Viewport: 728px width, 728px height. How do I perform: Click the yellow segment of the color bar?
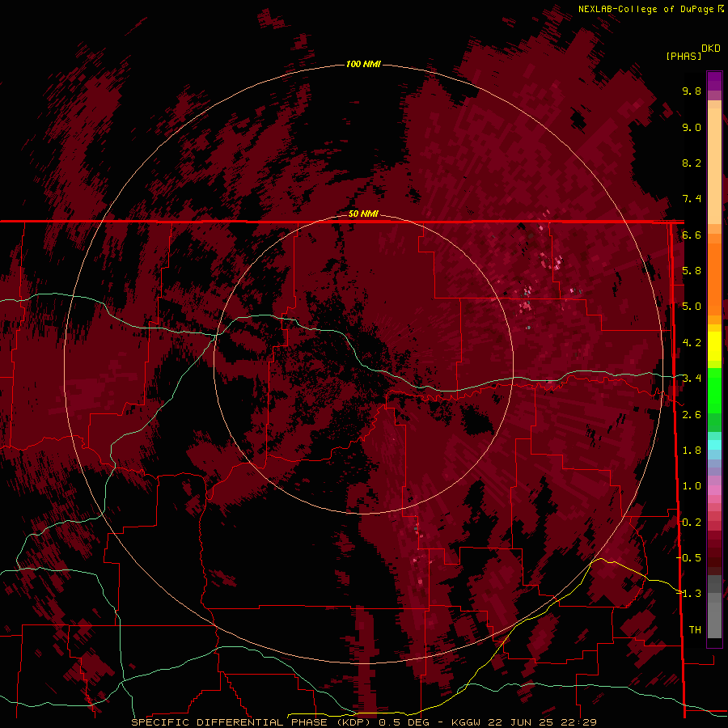coord(714,346)
